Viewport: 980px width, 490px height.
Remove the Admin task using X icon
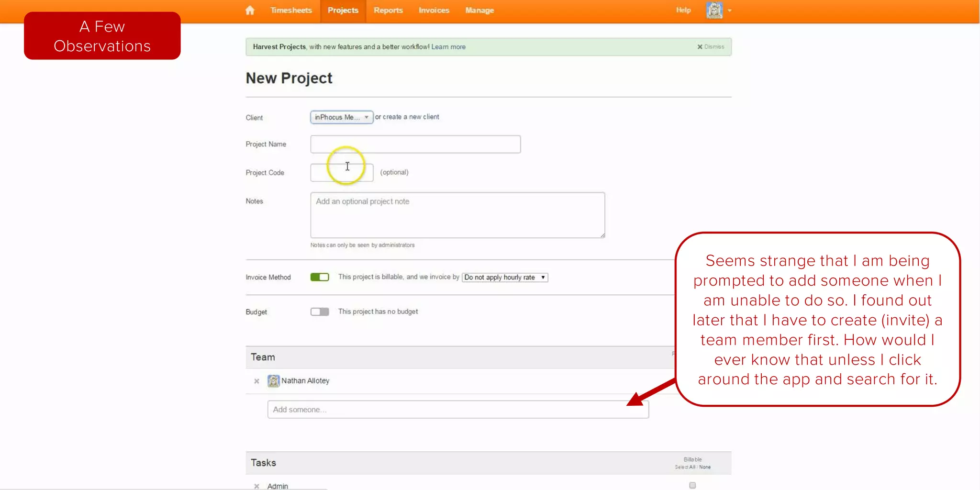pos(256,486)
